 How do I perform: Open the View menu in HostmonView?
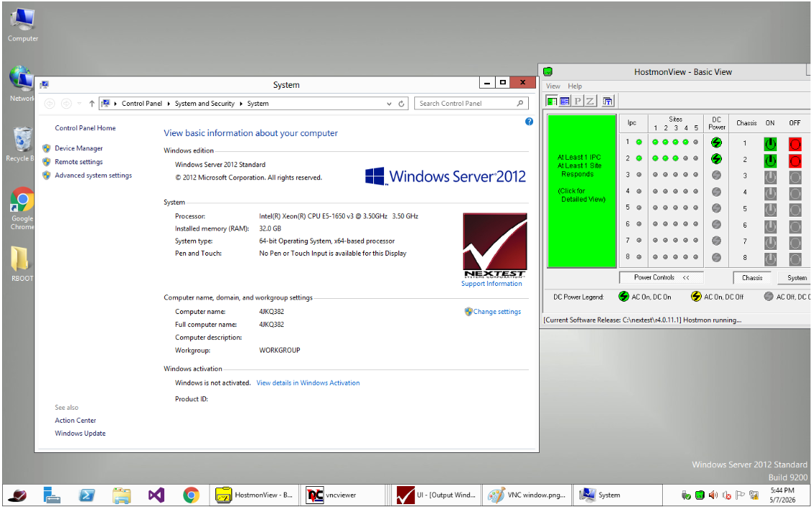(x=553, y=86)
